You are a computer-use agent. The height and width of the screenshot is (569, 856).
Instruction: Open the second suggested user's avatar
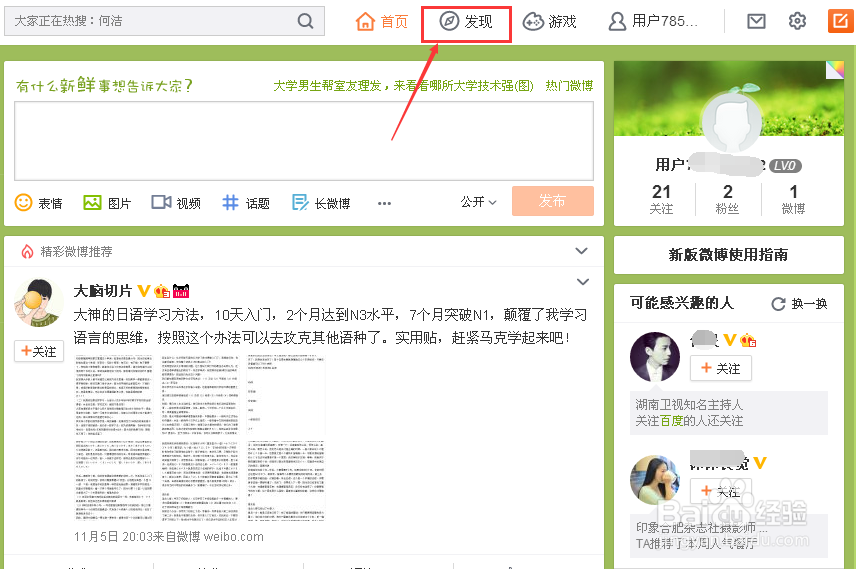pos(655,479)
